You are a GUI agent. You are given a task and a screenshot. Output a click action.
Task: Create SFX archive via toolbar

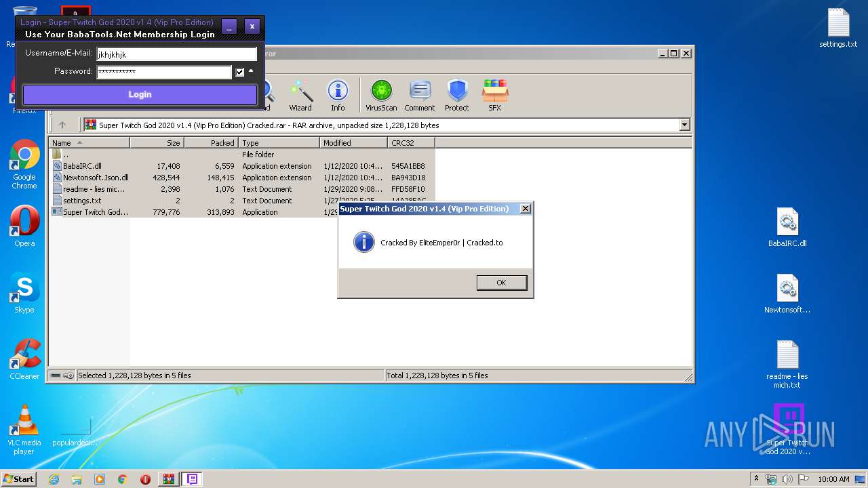coord(495,96)
